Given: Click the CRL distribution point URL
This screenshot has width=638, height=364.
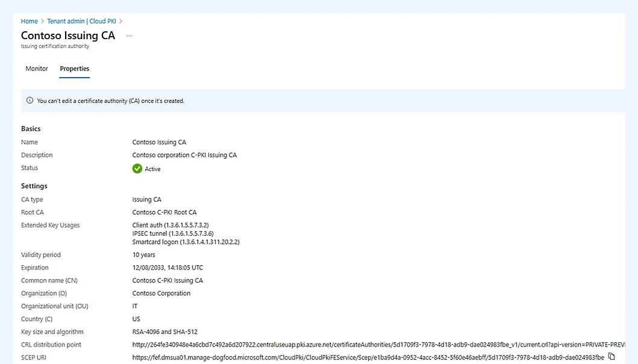Looking at the screenshot, I should click(x=378, y=345).
